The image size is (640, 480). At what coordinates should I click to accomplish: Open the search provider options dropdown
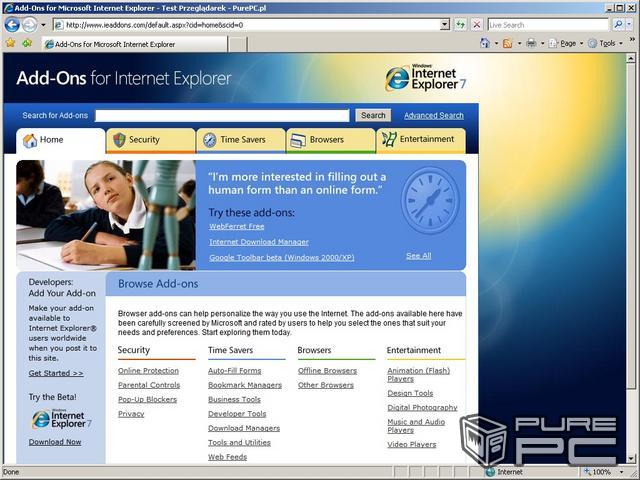(629, 25)
